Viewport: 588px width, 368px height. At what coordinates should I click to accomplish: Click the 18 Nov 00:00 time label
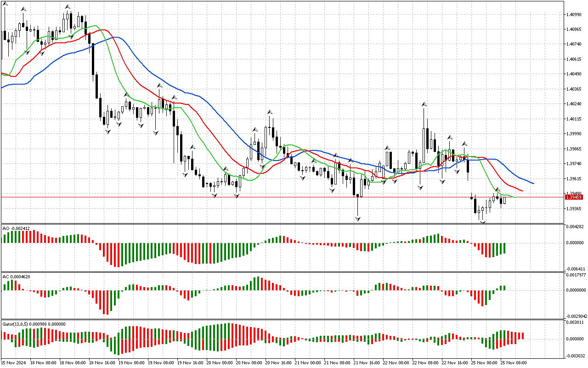pos(44,363)
